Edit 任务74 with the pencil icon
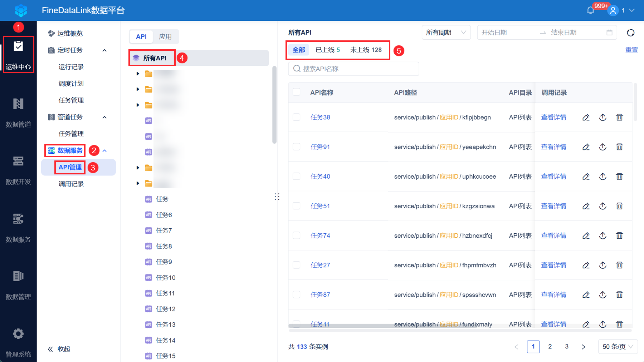Viewport: 644px width, 362px height. click(x=586, y=235)
